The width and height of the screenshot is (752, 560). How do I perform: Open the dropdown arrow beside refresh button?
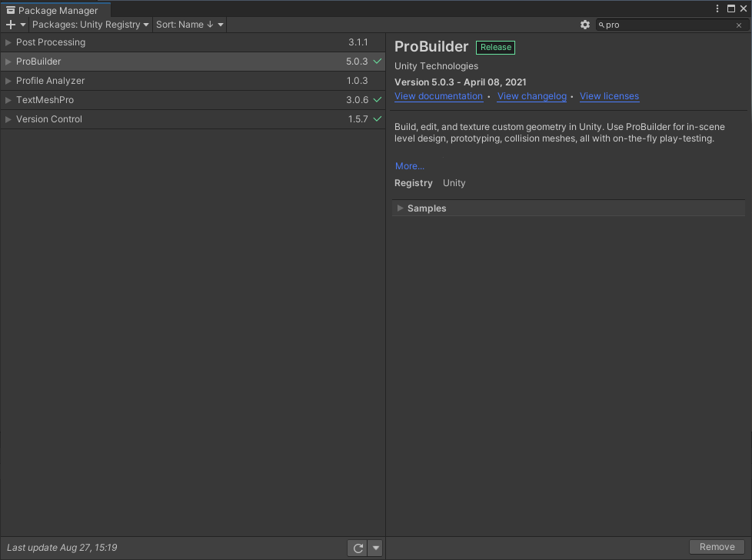tap(375, 548)
